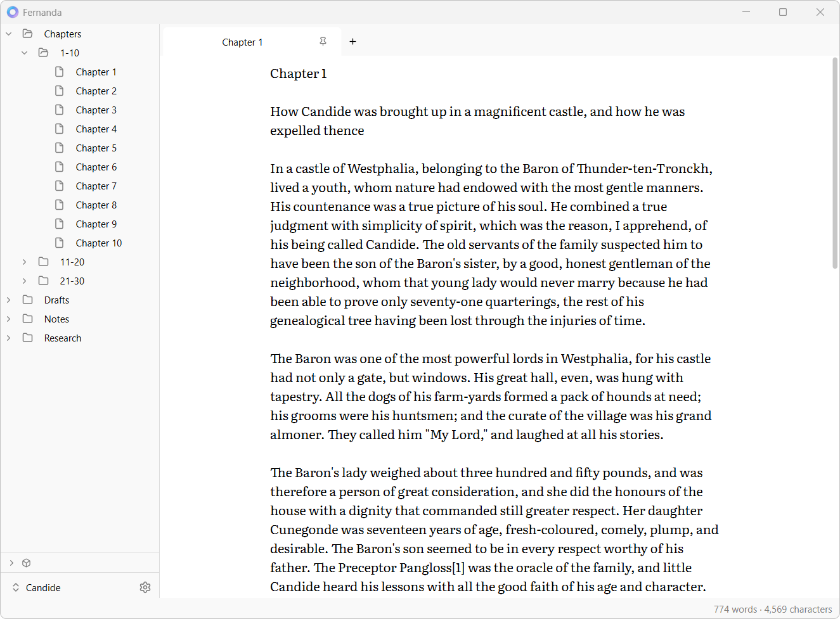Expand the bottom sidebar panel chevron
840x619 pixels.
11,563
